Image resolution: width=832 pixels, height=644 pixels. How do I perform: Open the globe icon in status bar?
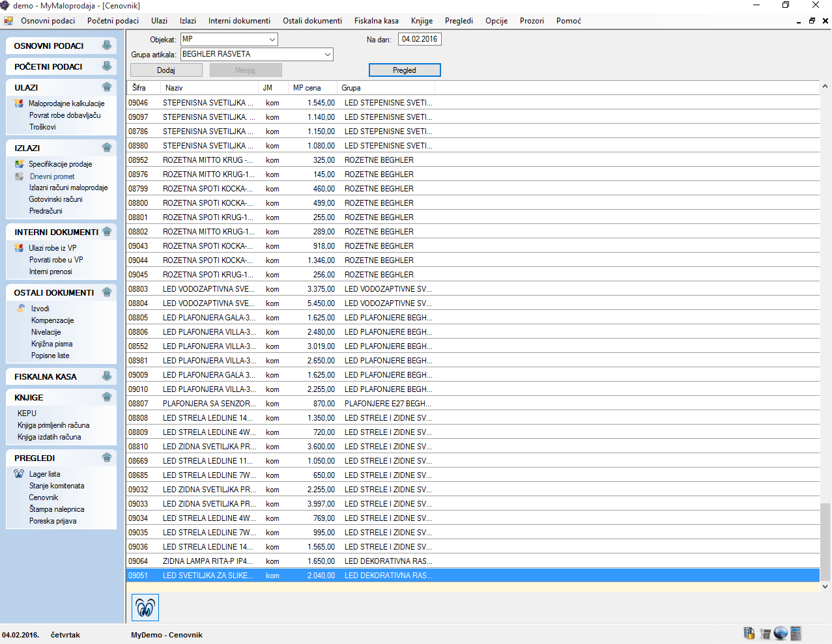click(x=781, y=633)
